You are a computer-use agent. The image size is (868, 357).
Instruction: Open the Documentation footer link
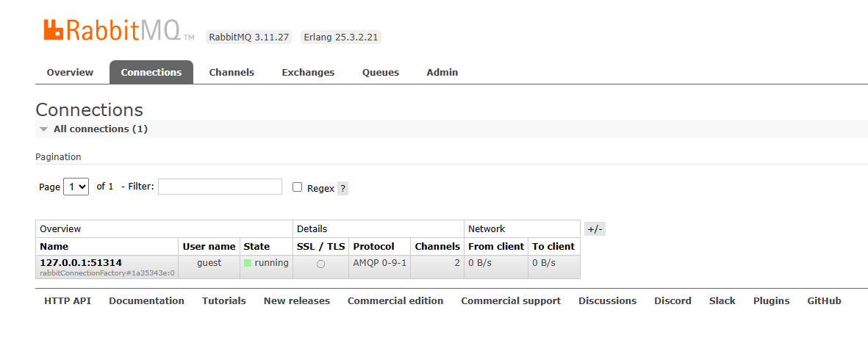147,301
